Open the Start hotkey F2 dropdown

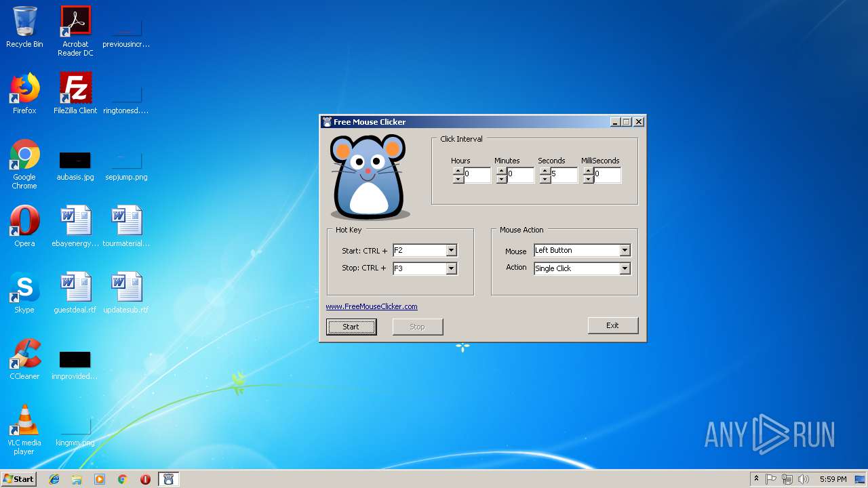tap(451, 250)
